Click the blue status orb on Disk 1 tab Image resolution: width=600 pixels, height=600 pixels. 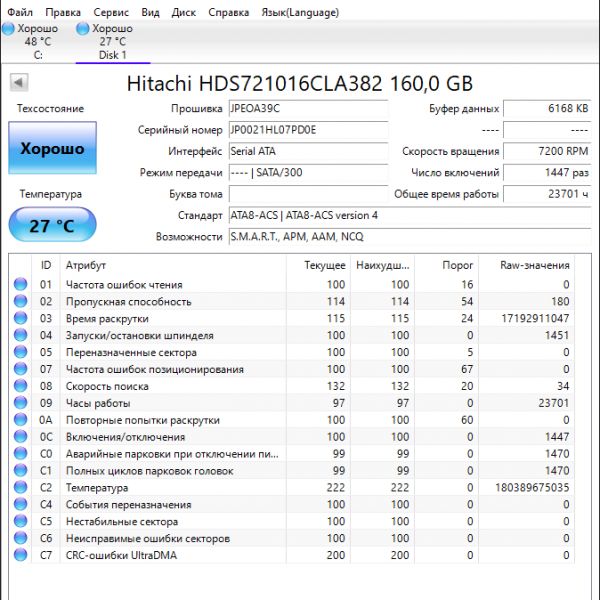coord(83,29)
